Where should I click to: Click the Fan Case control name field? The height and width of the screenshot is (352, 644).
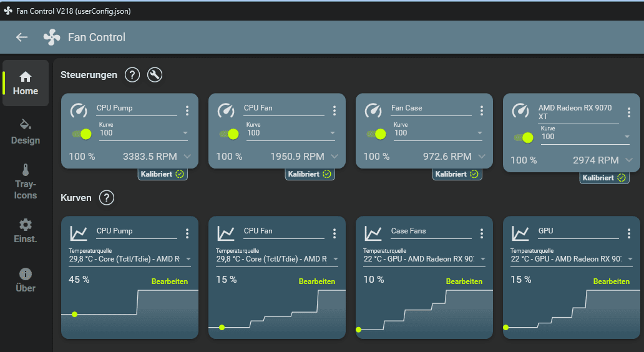point(431,108)
